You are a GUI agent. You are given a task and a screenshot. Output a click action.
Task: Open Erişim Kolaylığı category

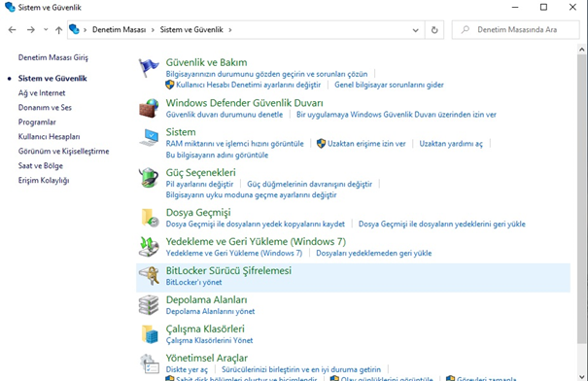44,181
